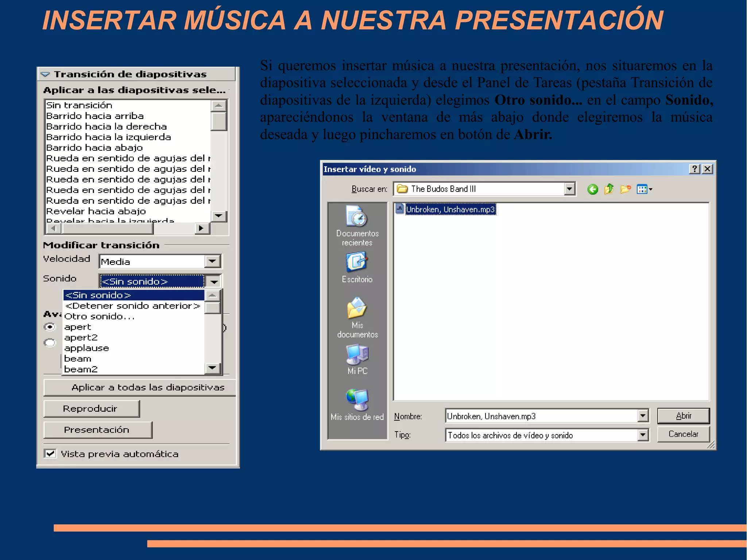Viewport: 747px width, 560px height.
Task: Select beam2 sound in the list
Action: pos(134,369)
